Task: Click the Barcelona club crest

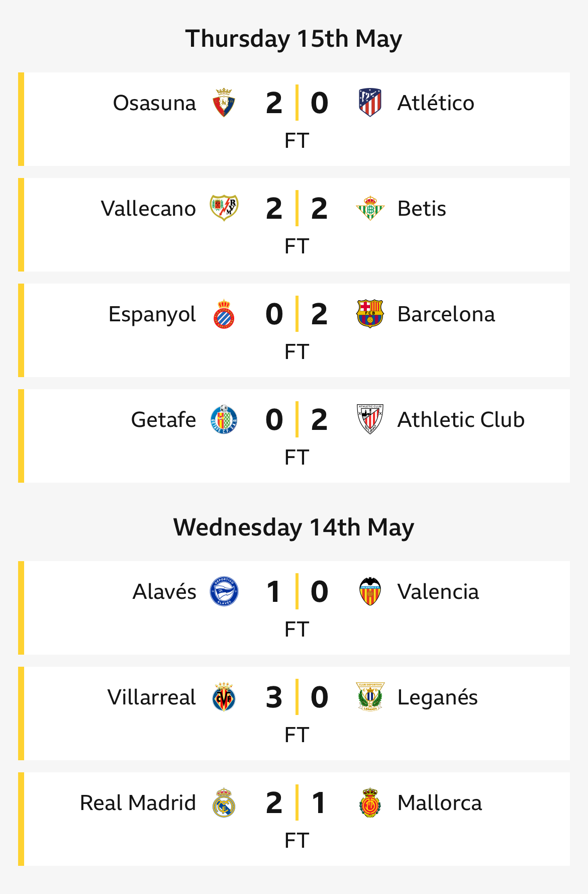Action: point(370,314)
